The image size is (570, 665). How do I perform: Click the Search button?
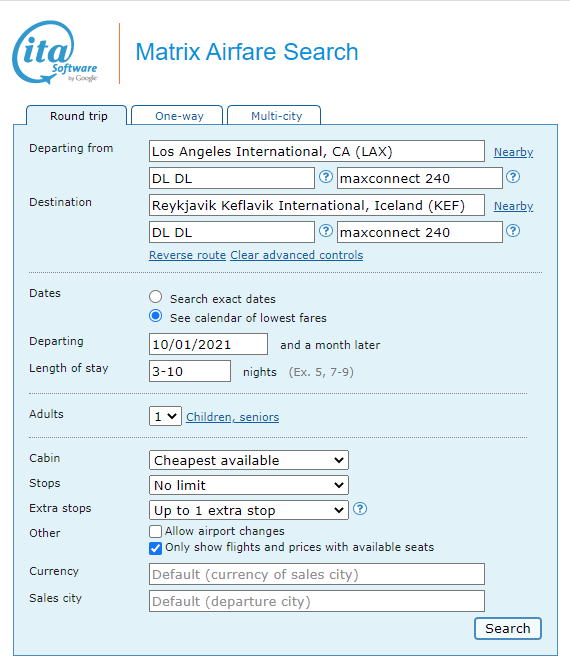coord(508,628)
